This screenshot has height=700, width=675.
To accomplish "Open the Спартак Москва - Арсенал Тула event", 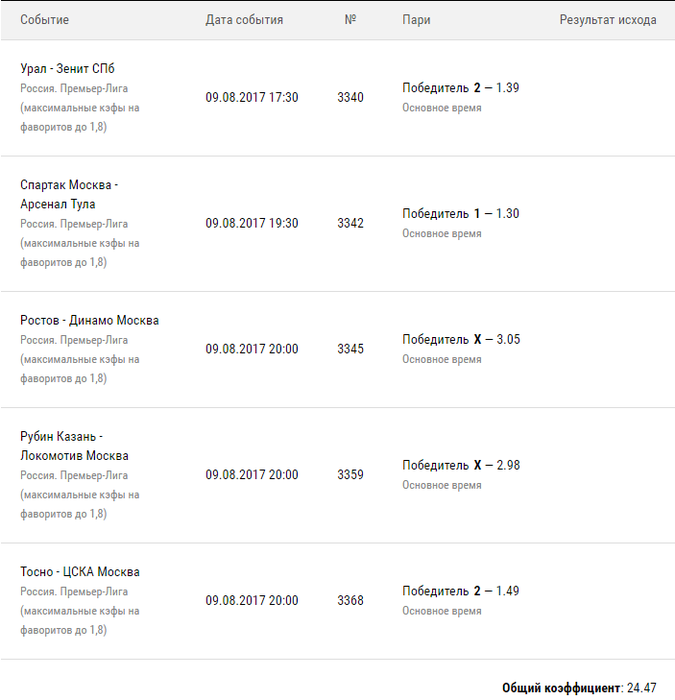I will 69,195.
